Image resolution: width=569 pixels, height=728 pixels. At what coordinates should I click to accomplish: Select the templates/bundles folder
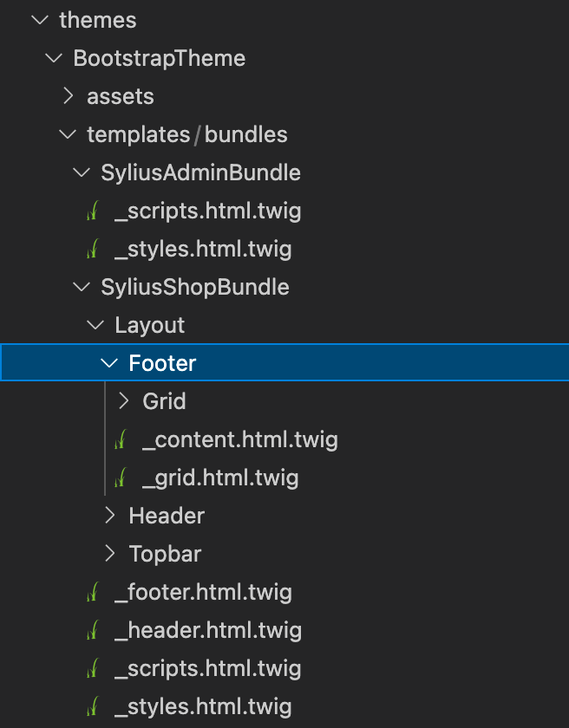[x=187, y=133]
